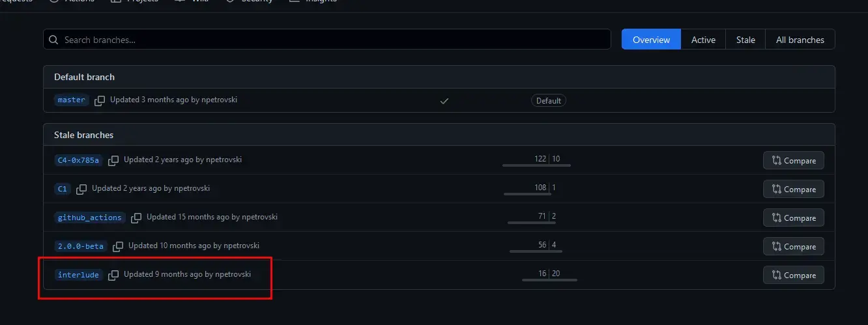The image size is (868, 325).
Task: Copy the C1 branch name icon
Action: (81, 189)
